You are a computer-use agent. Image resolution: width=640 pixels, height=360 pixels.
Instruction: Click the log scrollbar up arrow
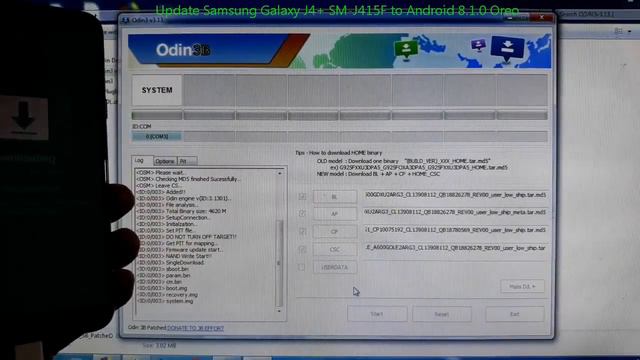[x=280, y=173]
